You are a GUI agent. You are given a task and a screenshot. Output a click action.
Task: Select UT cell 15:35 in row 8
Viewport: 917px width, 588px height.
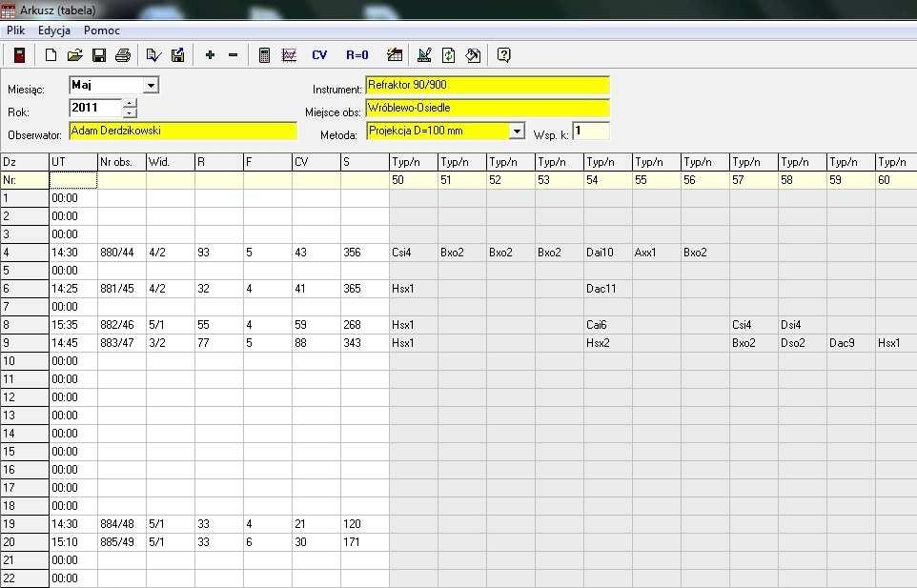[73, 325]
